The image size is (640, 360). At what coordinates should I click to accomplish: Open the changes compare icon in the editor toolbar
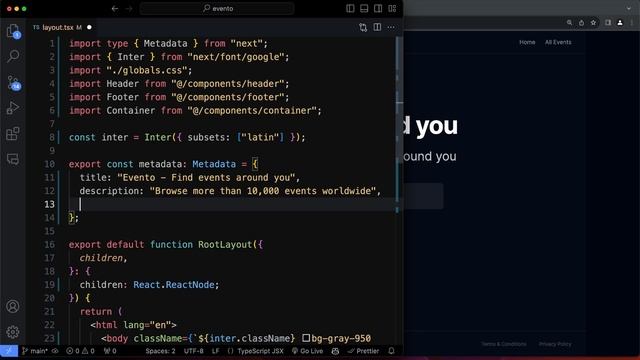pos(363,27)
